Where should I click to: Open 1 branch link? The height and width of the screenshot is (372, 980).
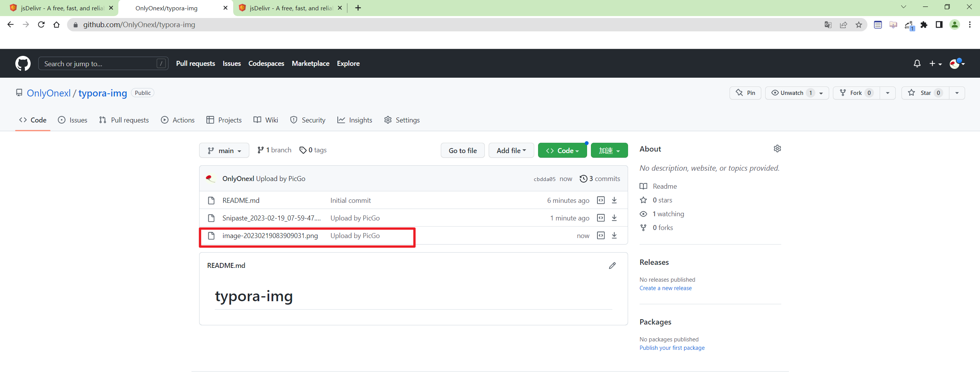click(274, 150)
